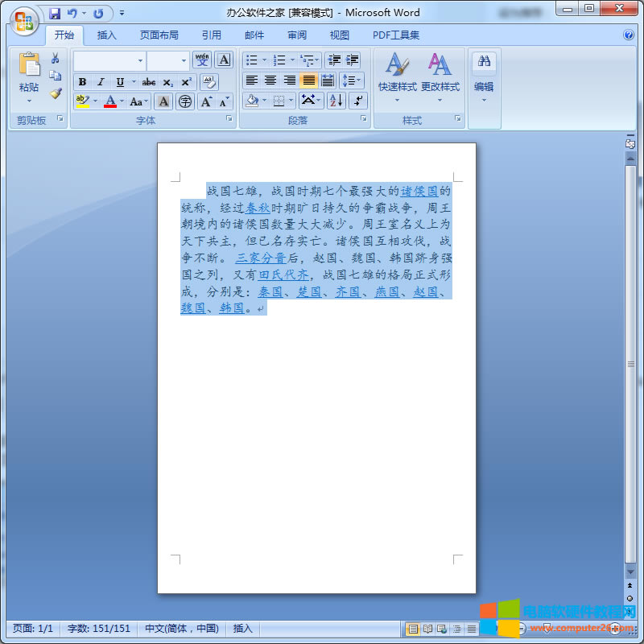Open the 页面布局 ribbon tab
The height and width of the screenshot is (644, 644).
point(159,35)
